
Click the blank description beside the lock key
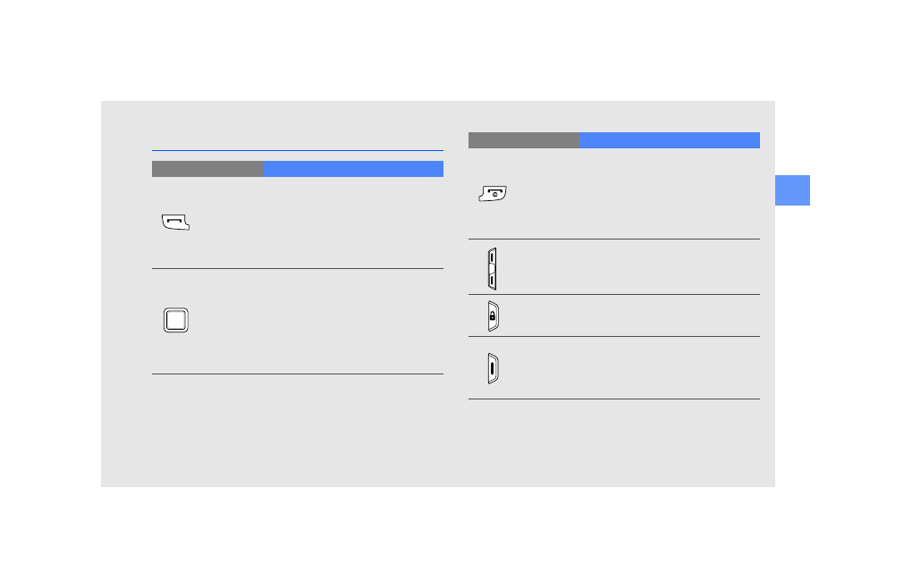tap(635, 315)
